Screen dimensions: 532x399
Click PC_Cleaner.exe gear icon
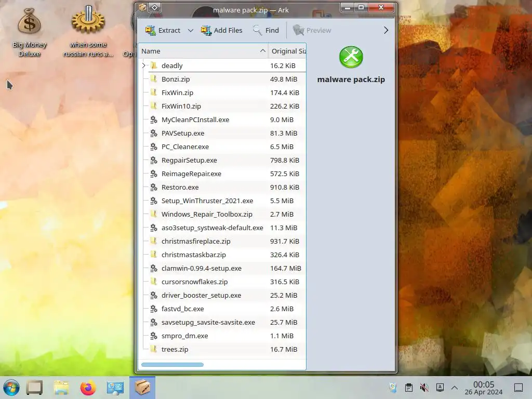point(154,147)
